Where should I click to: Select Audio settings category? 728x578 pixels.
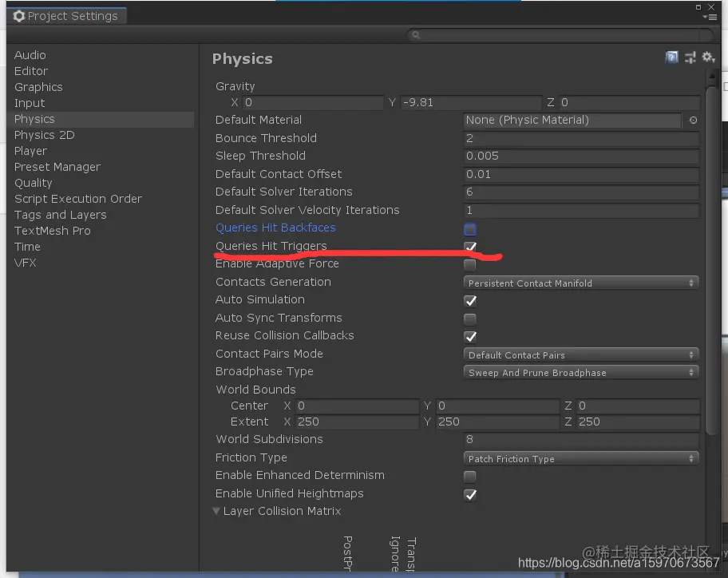click(x=30, y=55)
